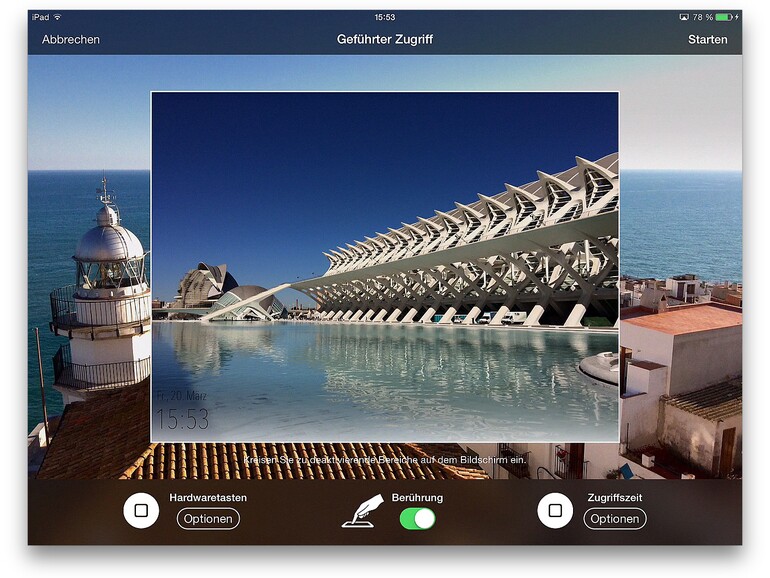
Task: Tap Abbrechen to cancel Guided Access
Action: click(x=71, y=39)
